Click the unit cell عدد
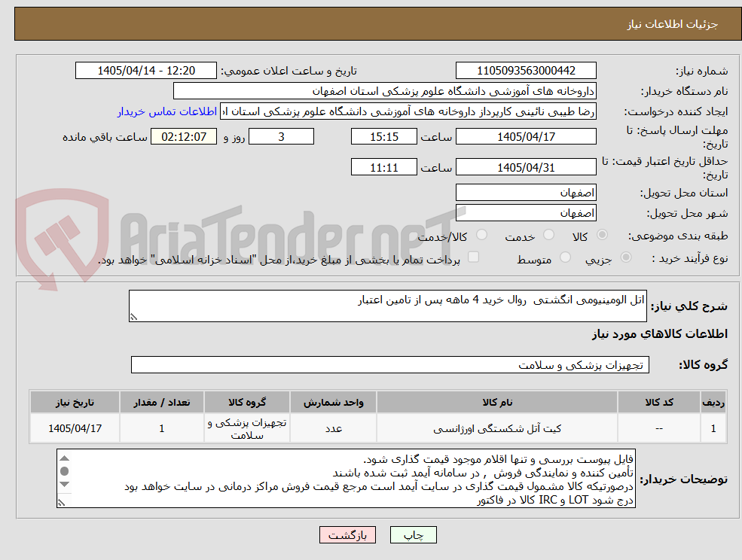Viewport: 742px width, 560px height. pos(333,428)
